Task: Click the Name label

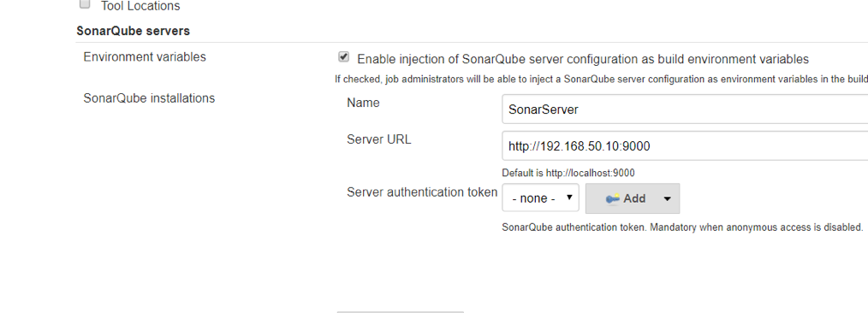Action: pos(363,103)
